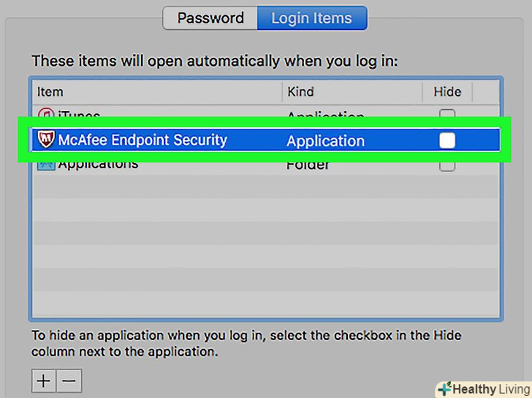Screen dimensions: 532x398
Task: Click the Hide column header
Action: click(x=447, y=91)
